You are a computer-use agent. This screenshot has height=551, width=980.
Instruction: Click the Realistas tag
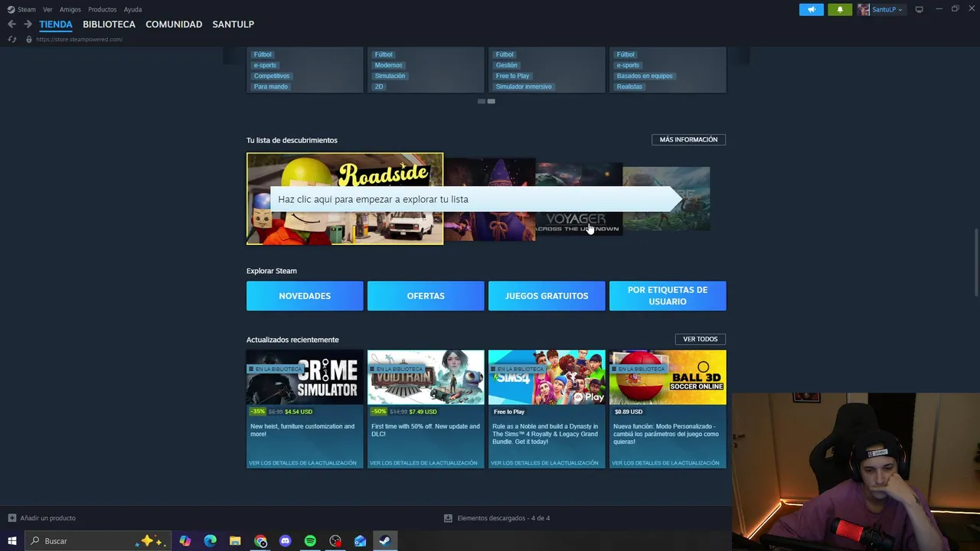pyautogui.click(x=629, y=86)
